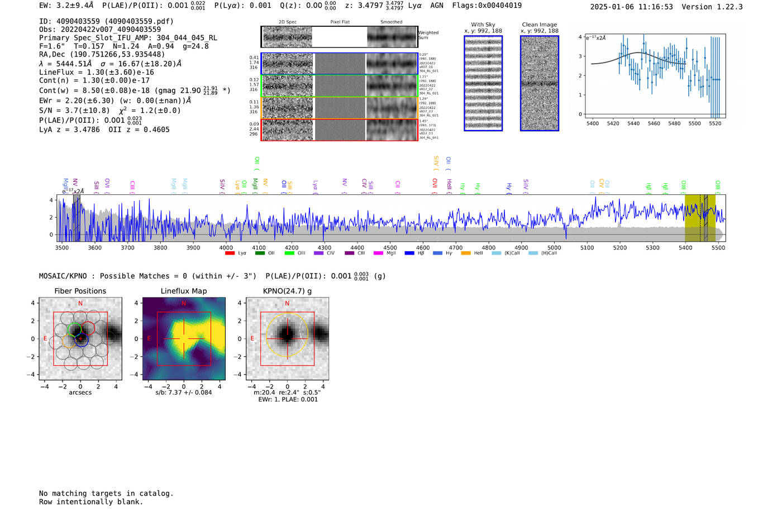
Task: Select the EWr = 2.20(±6.30) line
Action: (x=115, y=100)
